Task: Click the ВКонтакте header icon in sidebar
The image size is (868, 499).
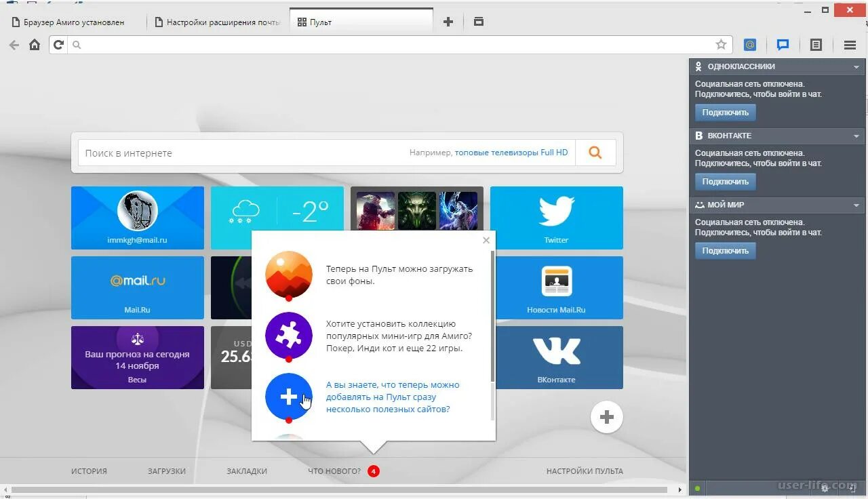Action: coord(699,136)
